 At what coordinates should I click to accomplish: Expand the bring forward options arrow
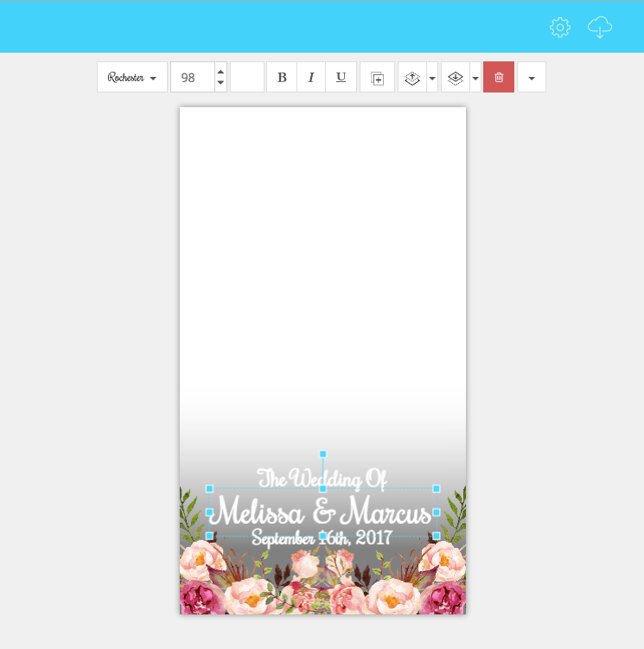coord(432,78)
